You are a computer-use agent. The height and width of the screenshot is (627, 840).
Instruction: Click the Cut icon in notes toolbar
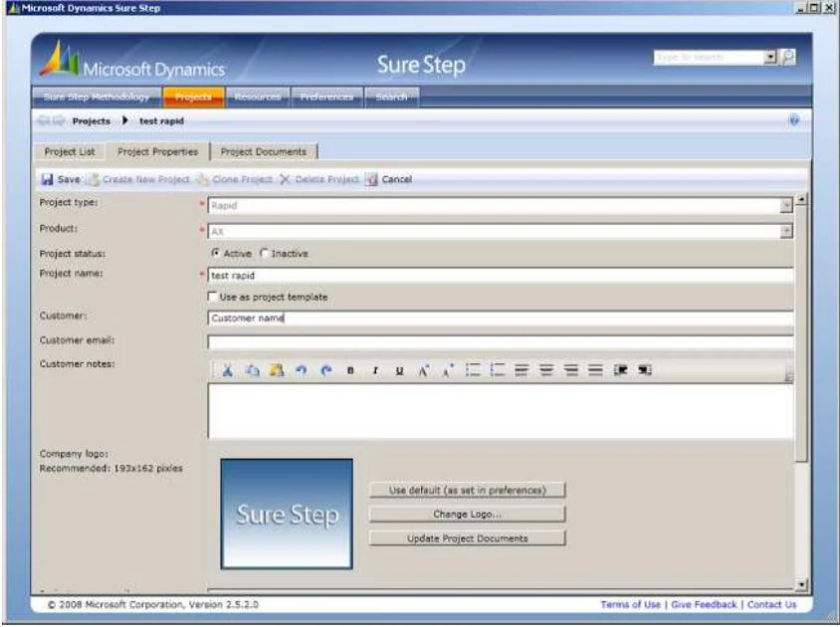tap(227, 370)
